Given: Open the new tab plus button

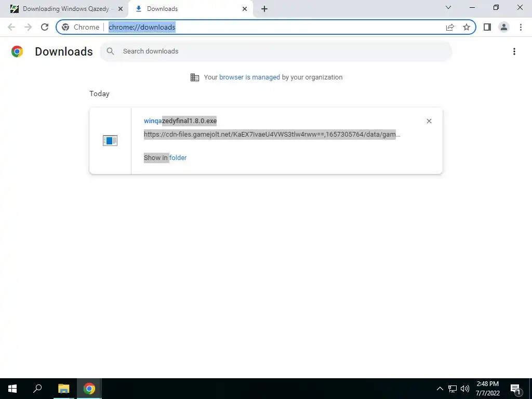Looking at the screenshot, I should (x=264, y=9).
